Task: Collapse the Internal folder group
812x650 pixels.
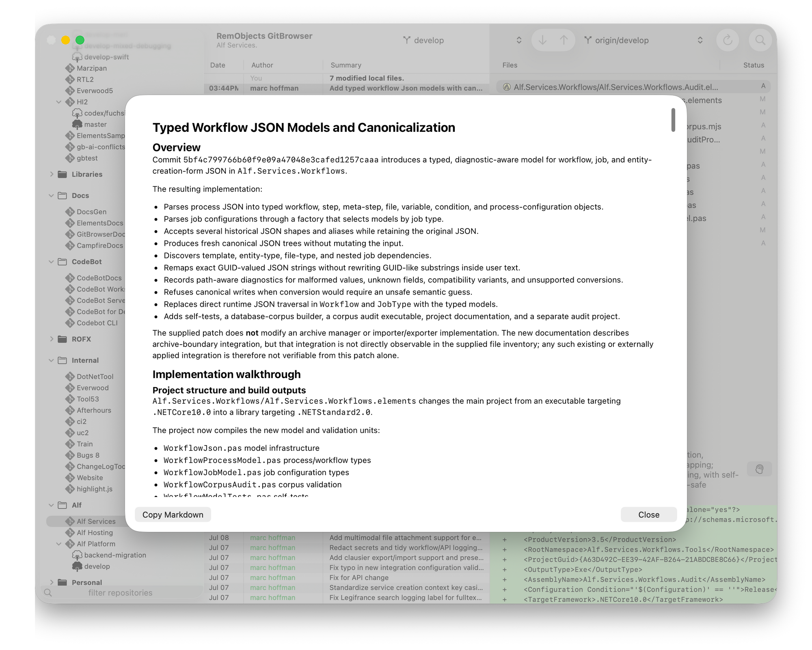Action: click(x=52, y=360)
